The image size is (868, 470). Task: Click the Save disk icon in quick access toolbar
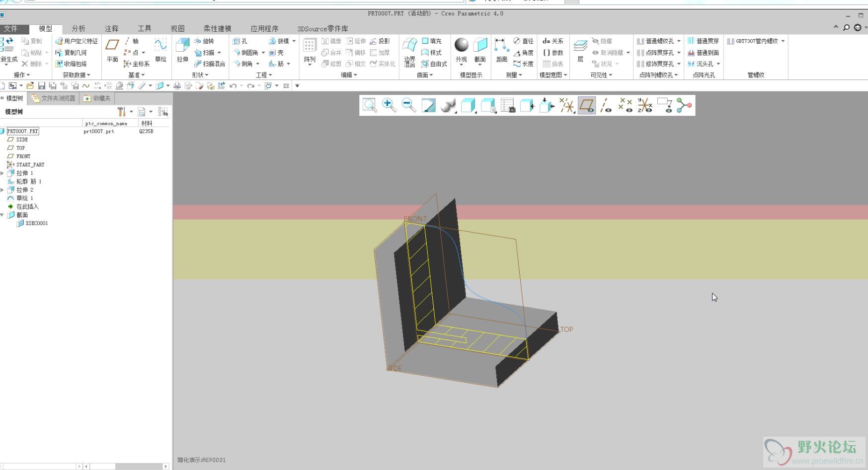pyautogui.click(x=42, y=86)
